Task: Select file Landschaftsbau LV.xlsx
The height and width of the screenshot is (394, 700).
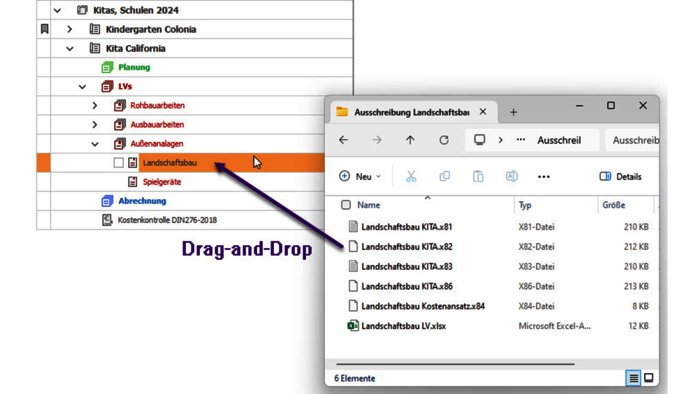Action: pos(404,326)
